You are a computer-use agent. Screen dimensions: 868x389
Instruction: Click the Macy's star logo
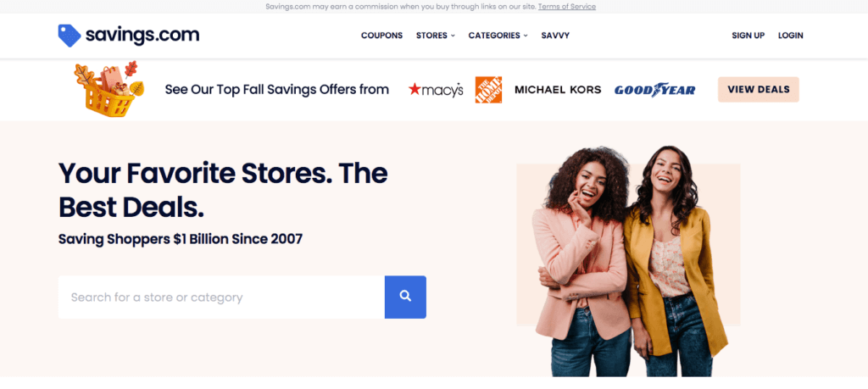click(436, 90)
